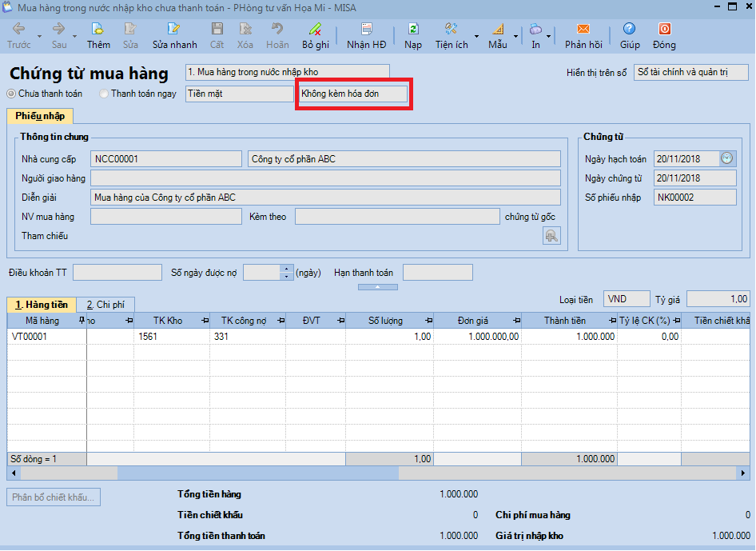Expand Mẫu dropdown arrow
Image resolution: width=756 pixels, height=551 pixels.
[x=516, y=37]
